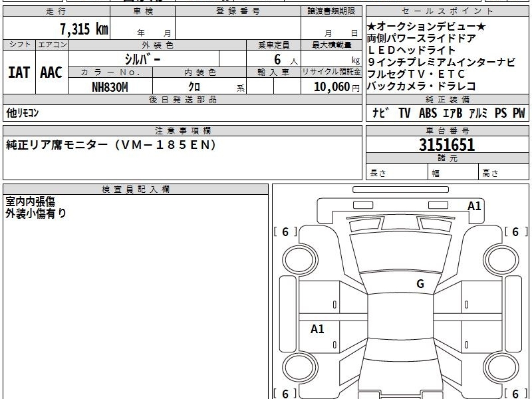The image size is (532, 399).
Task: Click the 室内内張傷 inspector note
Action: (30, 201)
